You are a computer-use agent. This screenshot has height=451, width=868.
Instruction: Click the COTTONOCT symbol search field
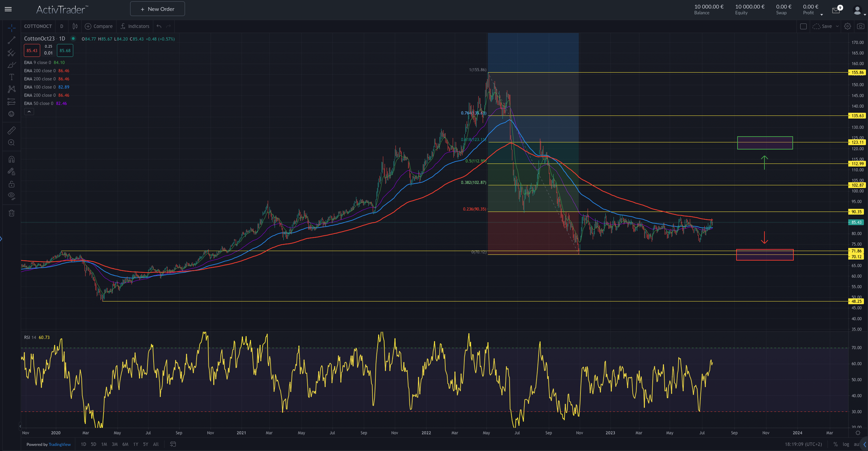38,26
